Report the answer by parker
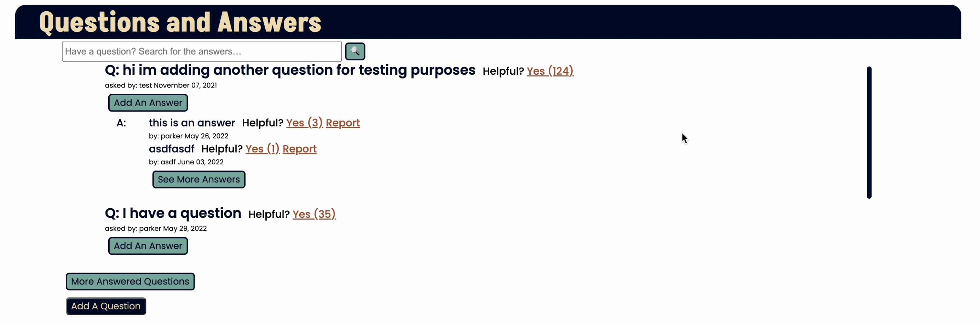This screenshot has height=323, width=980. pyautogui.click(x=343, y=123)
